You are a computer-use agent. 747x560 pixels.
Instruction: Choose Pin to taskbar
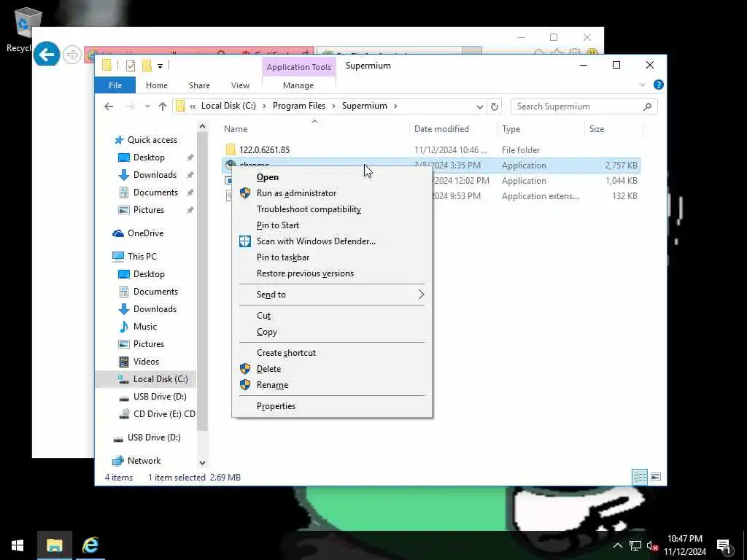pos(332,257)
